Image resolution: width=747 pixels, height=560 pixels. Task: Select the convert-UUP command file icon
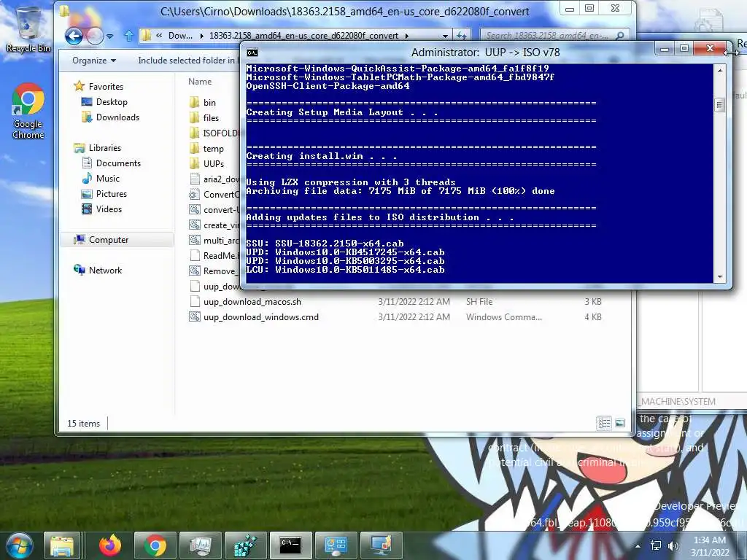click(194, 209)
